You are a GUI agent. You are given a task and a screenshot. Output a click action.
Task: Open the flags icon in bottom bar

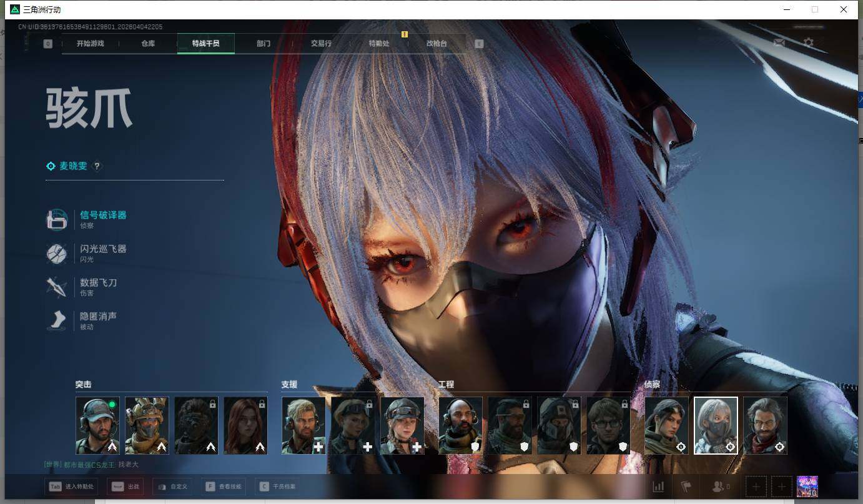coord(686,487)
